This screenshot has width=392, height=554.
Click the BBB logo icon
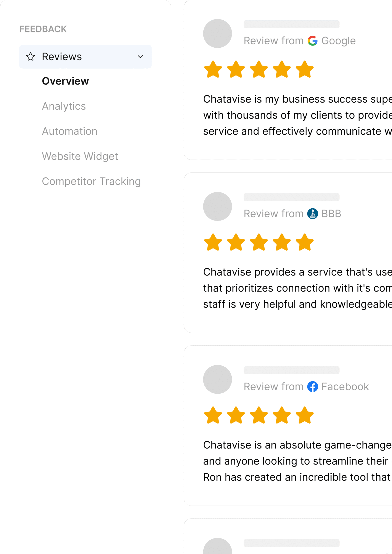[x=312, y=214]
